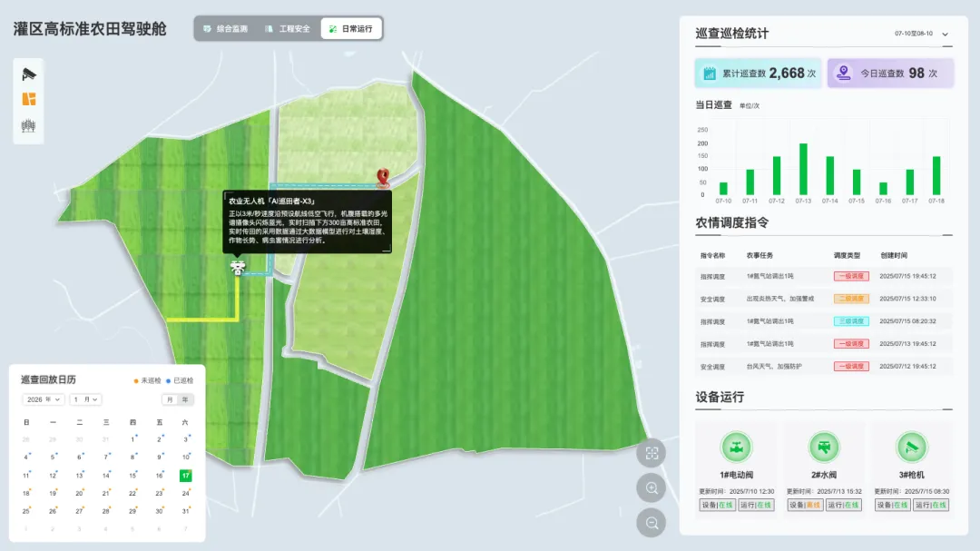Click the 创建时间 column header
Image resolution: width=980 pixels, height=551 pixels.
[894, 256]
